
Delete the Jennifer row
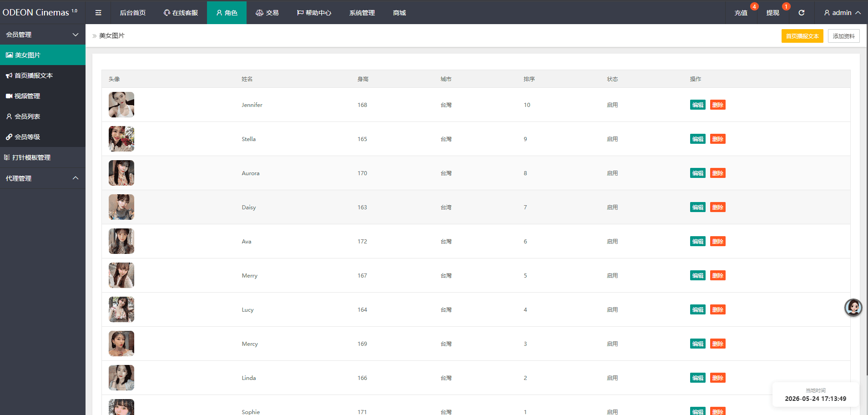pos(718,105)
